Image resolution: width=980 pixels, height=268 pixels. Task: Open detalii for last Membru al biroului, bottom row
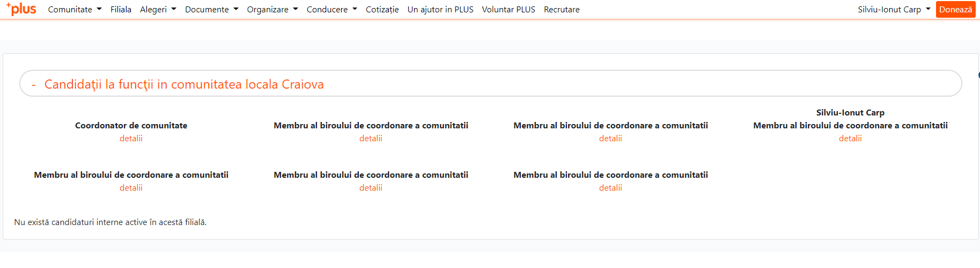[x=610, y=188]
